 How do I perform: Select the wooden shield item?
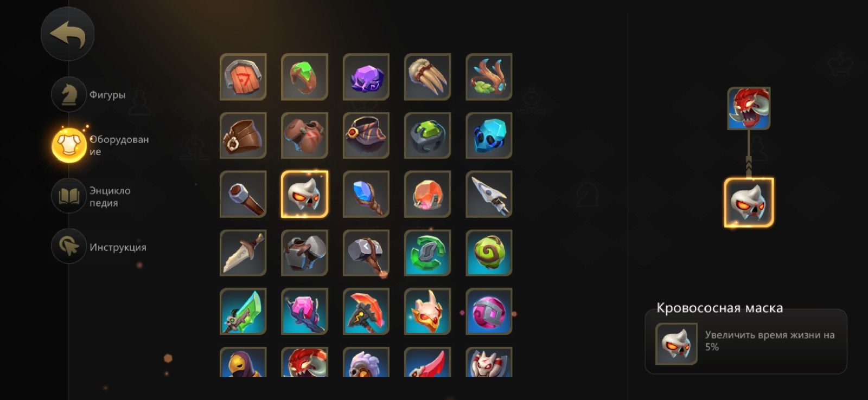click(x=243, y=76)
